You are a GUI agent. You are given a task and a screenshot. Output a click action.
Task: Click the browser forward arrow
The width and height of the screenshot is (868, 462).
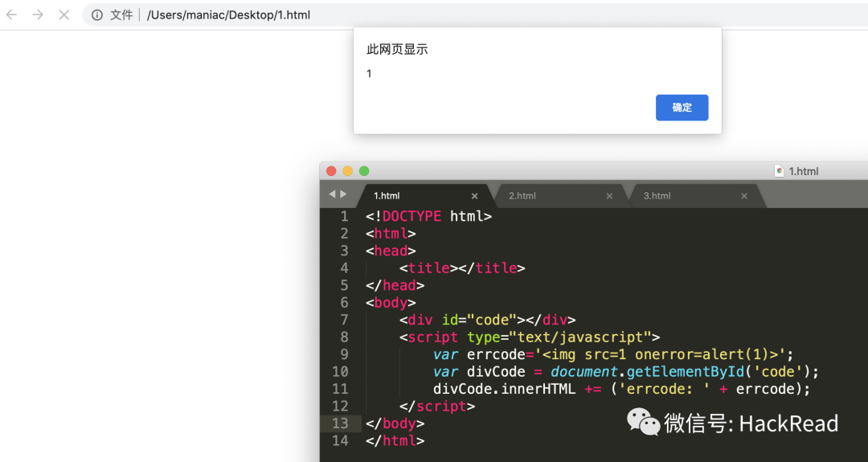38,15
